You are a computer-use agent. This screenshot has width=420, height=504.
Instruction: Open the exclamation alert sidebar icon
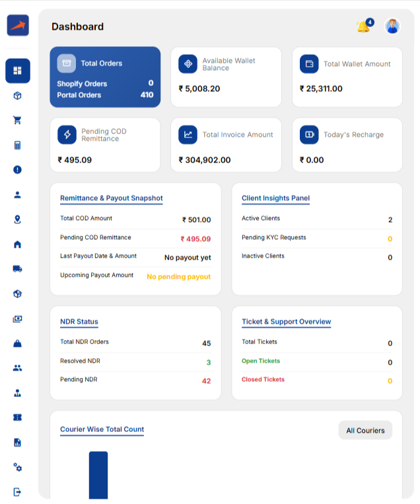[17, 170]
